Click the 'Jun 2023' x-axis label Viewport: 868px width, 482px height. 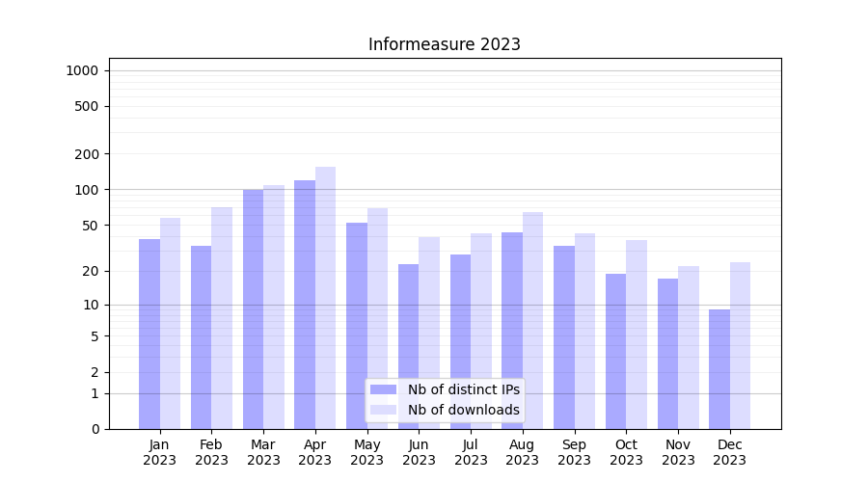point(419,452)
